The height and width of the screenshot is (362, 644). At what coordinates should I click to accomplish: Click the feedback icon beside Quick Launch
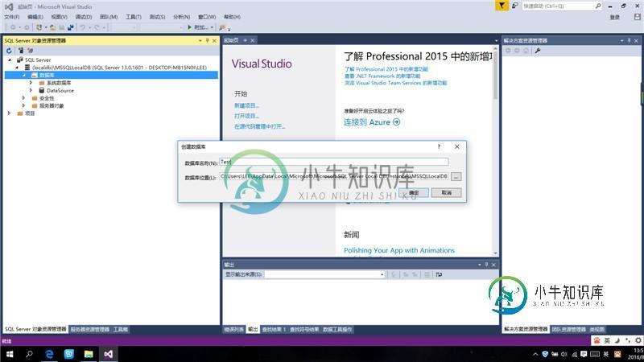coord(514,6)
